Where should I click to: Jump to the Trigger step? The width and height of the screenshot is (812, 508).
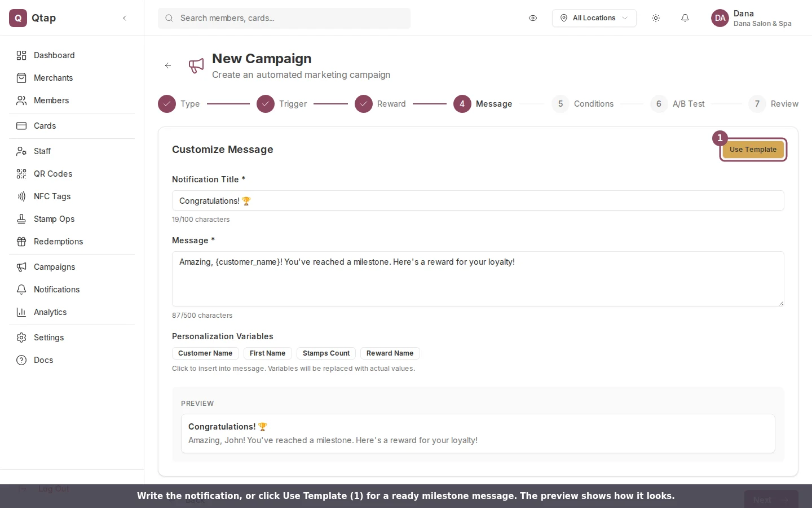[x=282, y=104]
